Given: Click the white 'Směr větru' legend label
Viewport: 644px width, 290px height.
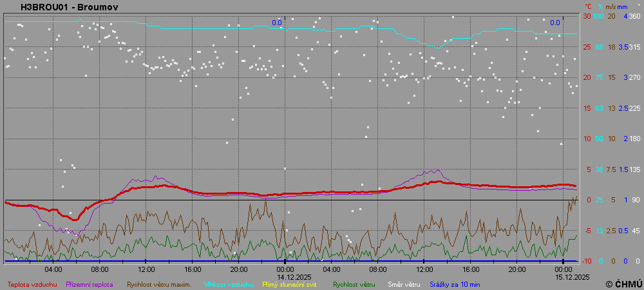Looking at the screenshot, I should tap(403, 284).
